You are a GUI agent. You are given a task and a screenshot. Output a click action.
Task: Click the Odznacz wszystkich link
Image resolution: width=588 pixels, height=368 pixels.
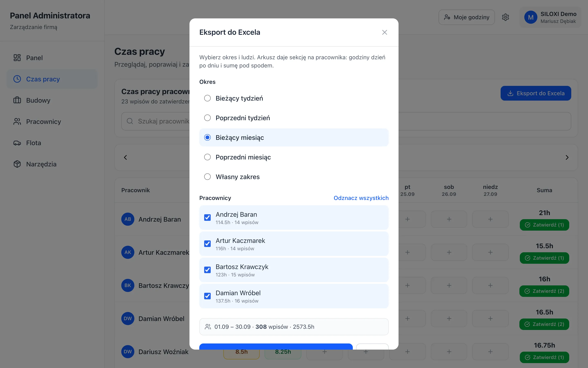(361, 198)
